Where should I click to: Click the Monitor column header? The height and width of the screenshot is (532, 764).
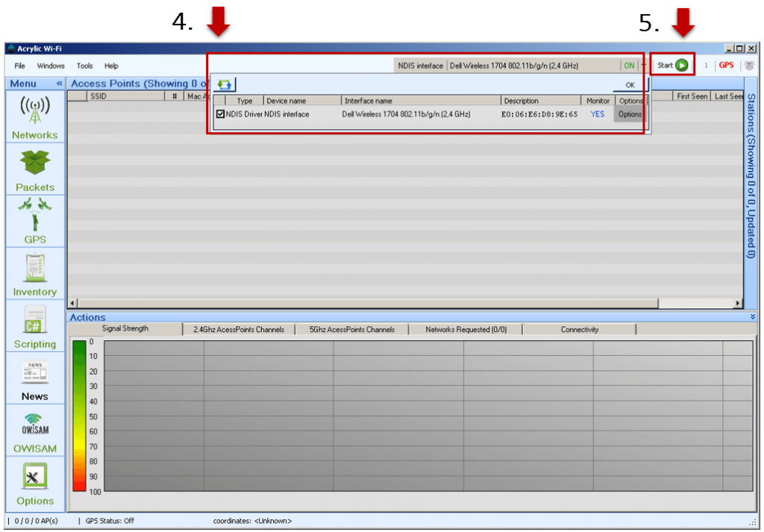pyautogui.click(x=598, y=101)
